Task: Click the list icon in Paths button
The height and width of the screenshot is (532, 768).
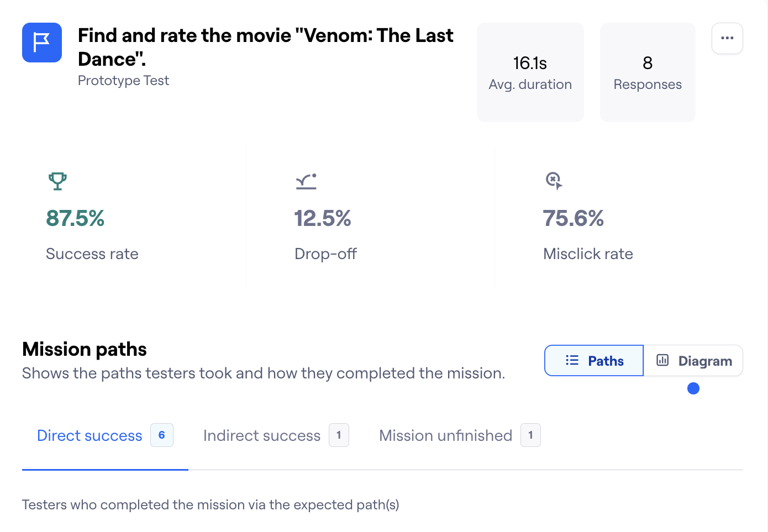Action: pyautogui.click(x=572, y=361)
